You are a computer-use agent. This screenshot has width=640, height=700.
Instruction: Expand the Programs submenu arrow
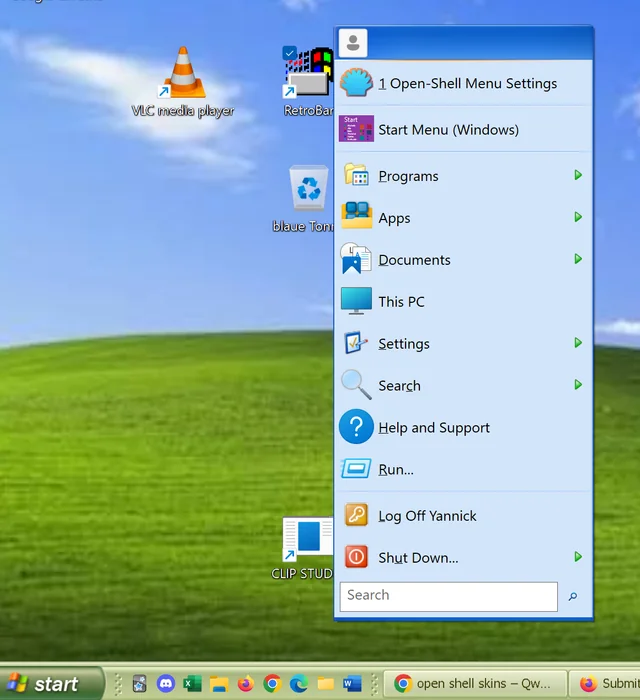click(578, 175)
